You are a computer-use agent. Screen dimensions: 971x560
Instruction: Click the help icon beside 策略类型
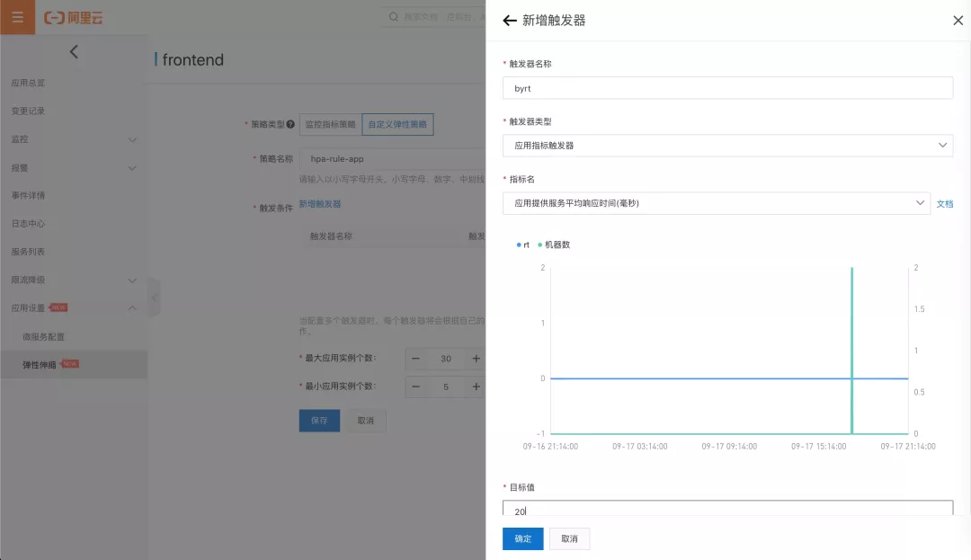coord(290,124)
